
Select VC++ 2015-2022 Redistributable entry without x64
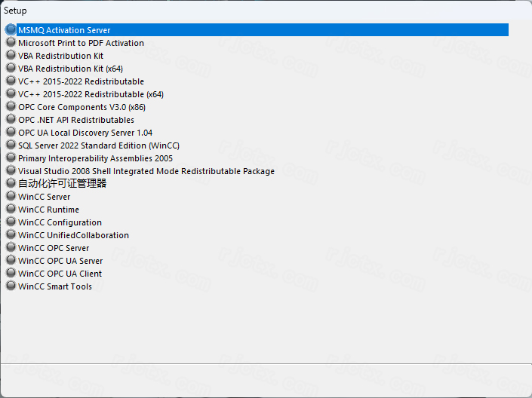click(81, 81)
